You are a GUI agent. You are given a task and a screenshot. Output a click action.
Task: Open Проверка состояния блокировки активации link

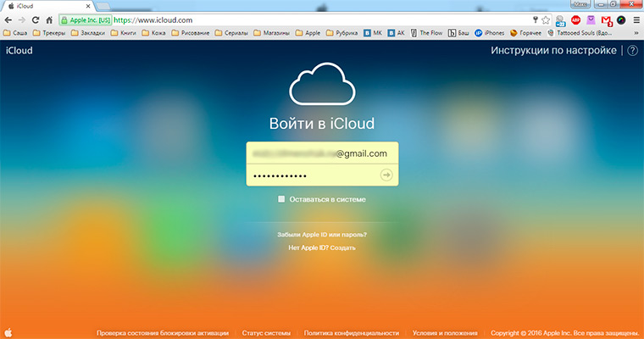pos(163,333)
